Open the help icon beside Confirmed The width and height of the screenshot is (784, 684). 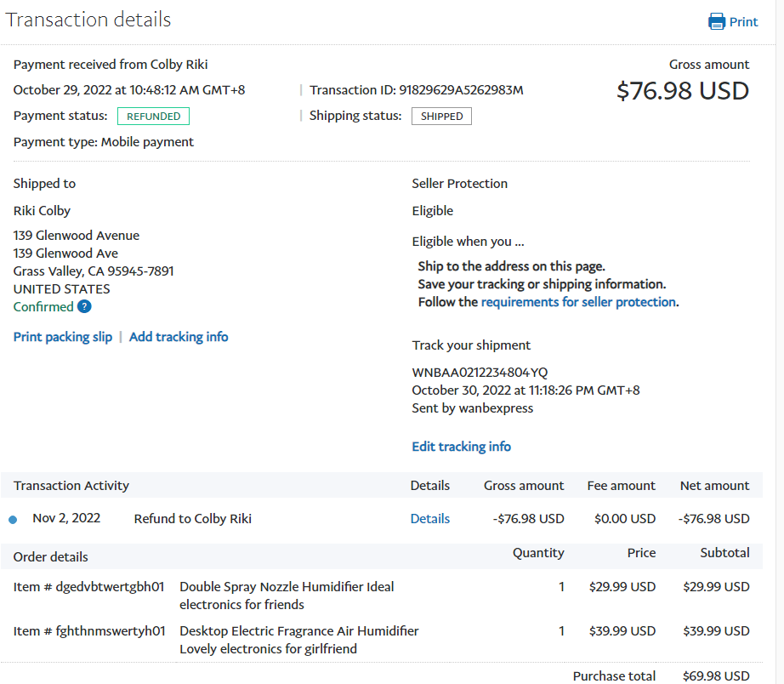(84, 307)
